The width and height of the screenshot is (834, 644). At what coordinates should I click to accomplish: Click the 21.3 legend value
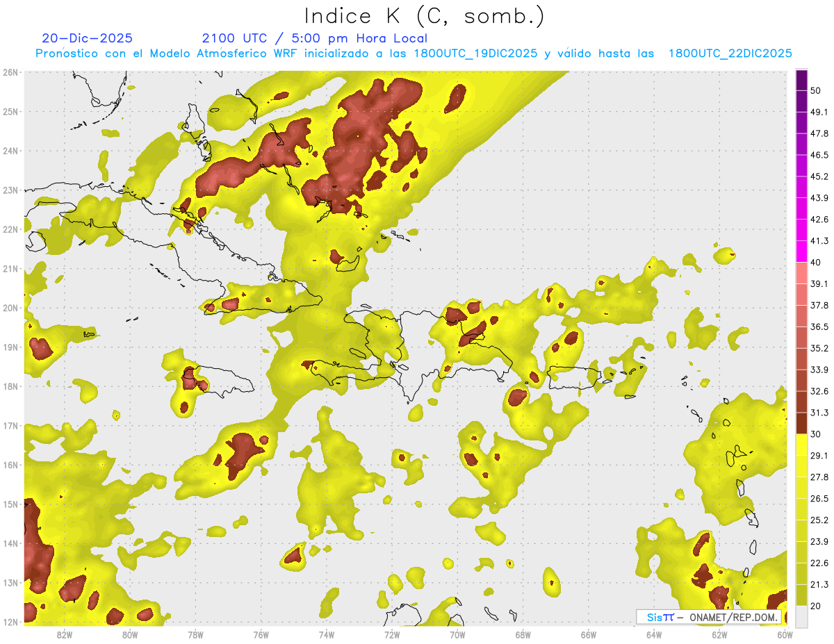819,585
